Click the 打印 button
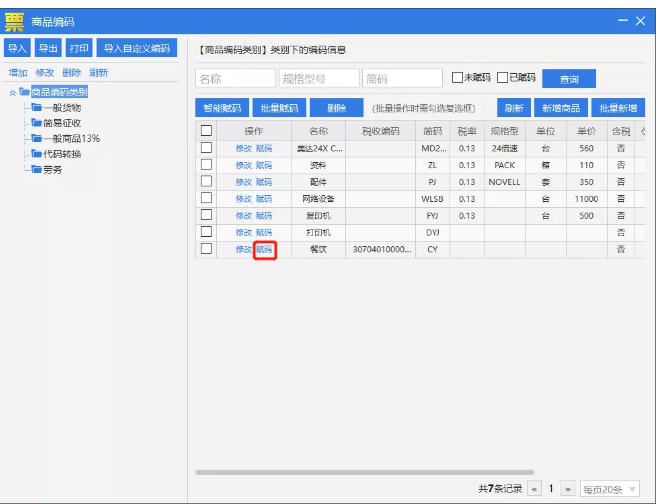 click(79, 48)
